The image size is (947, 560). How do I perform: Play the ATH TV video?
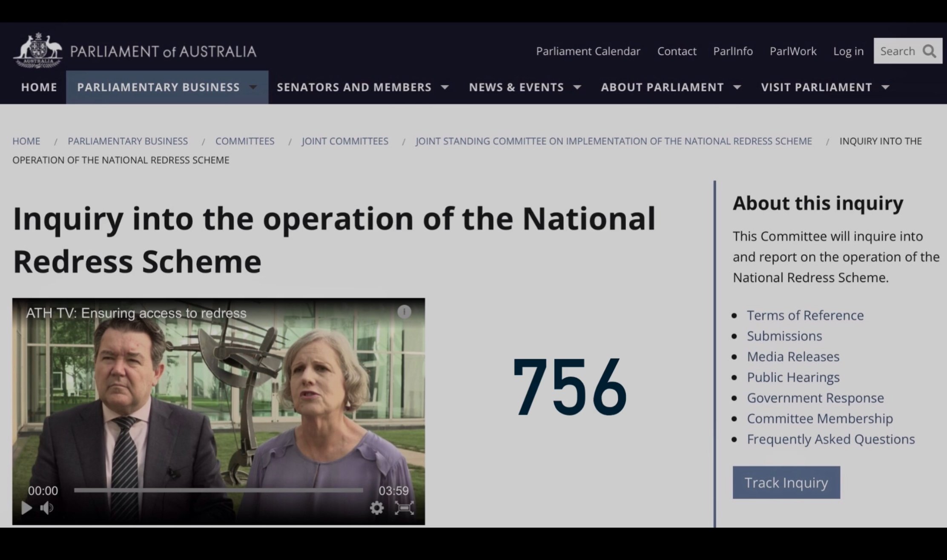(x=26, y=508)
